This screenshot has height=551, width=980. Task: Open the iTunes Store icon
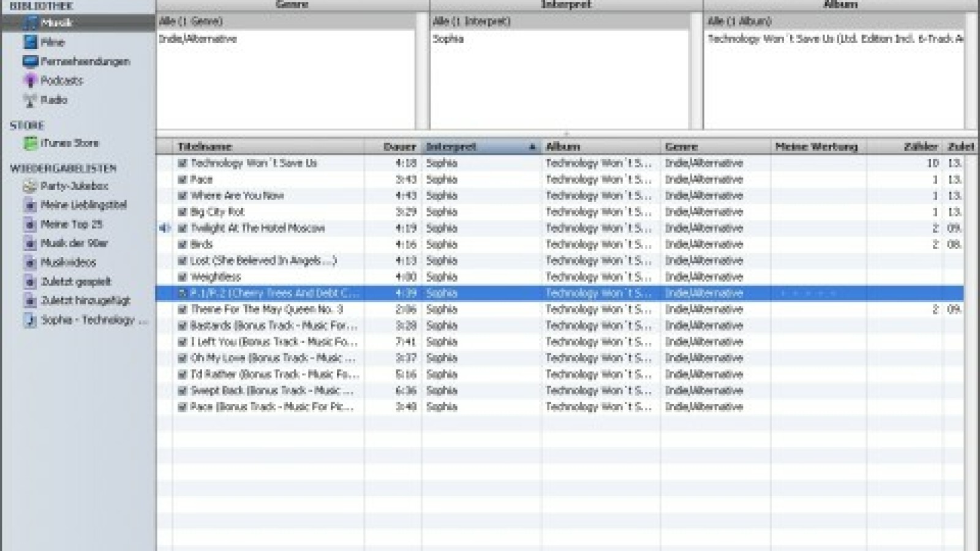(31, 143)
